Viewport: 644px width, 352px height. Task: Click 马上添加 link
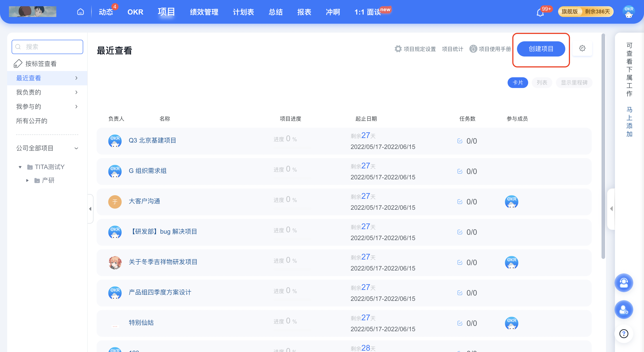pos(629,122)
